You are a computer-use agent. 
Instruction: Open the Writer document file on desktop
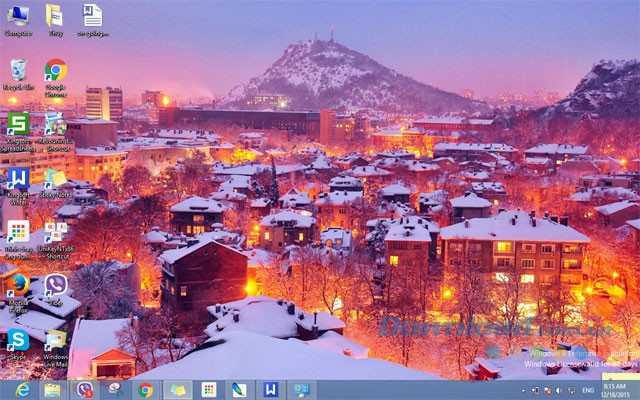(x=93, y=20)
